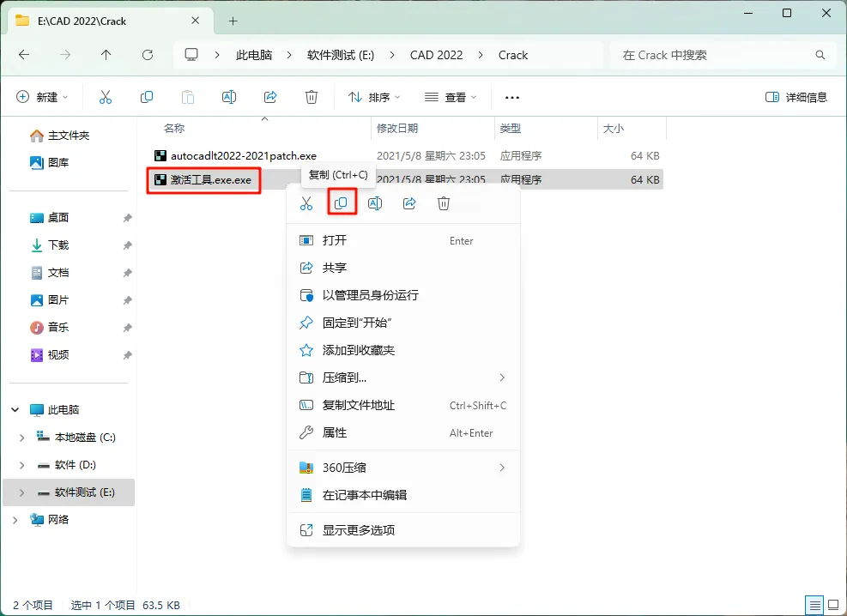Open the 新建 dropdown
Viewport: 847px width, 616px height.
[x=42, y=97]
